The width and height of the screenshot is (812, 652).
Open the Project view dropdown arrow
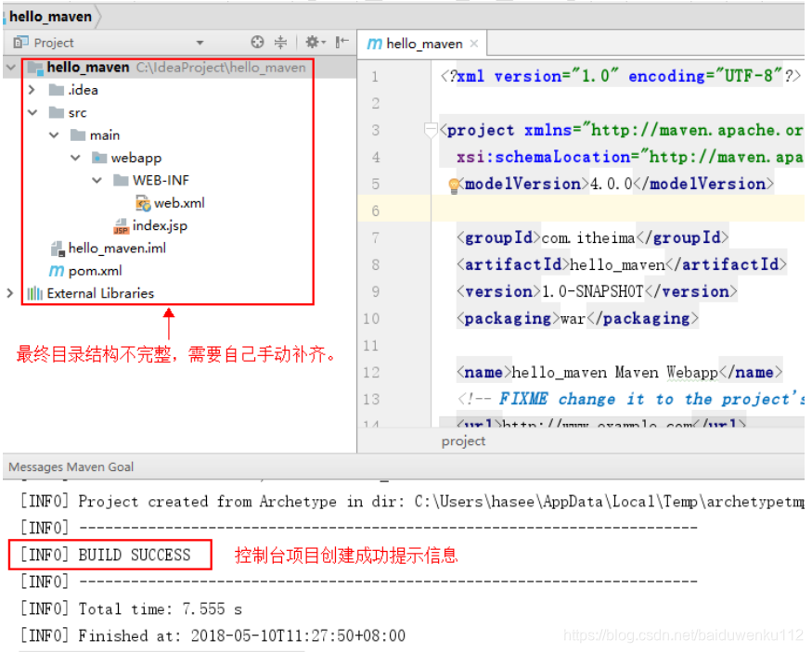pyautogui.click(x=200, y=43)
